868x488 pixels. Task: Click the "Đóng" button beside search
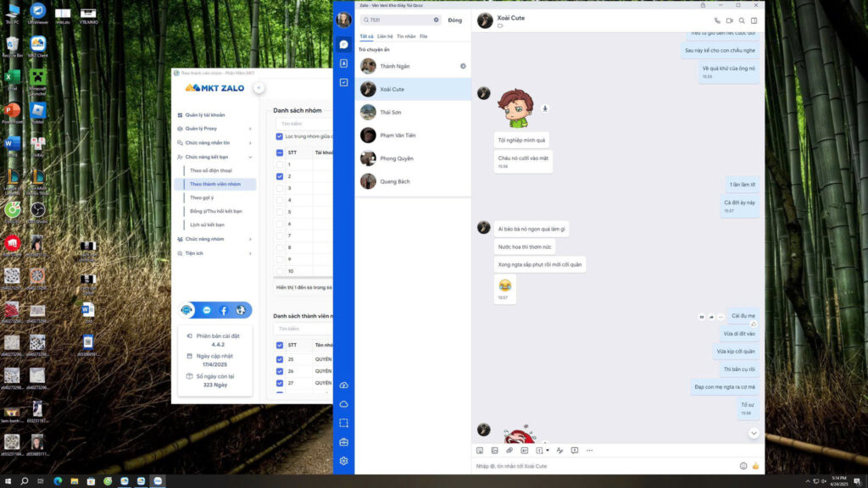[455, 19]
